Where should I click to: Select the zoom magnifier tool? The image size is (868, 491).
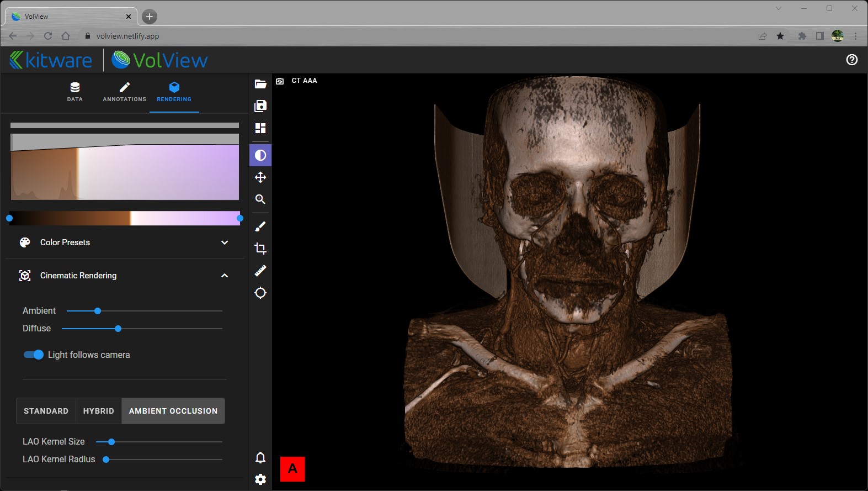point(260,199)
